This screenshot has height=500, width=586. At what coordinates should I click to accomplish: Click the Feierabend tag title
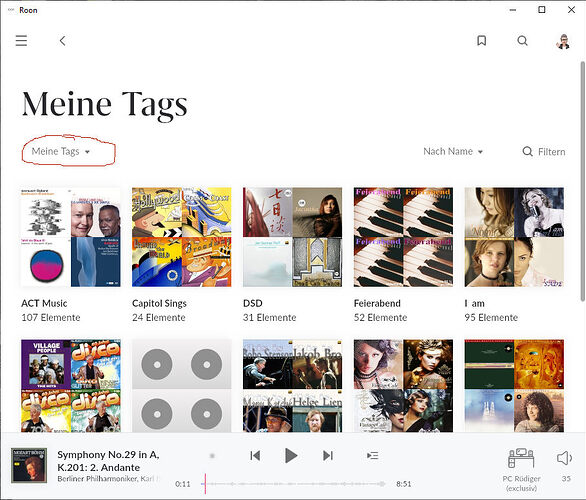pos(377,303)
